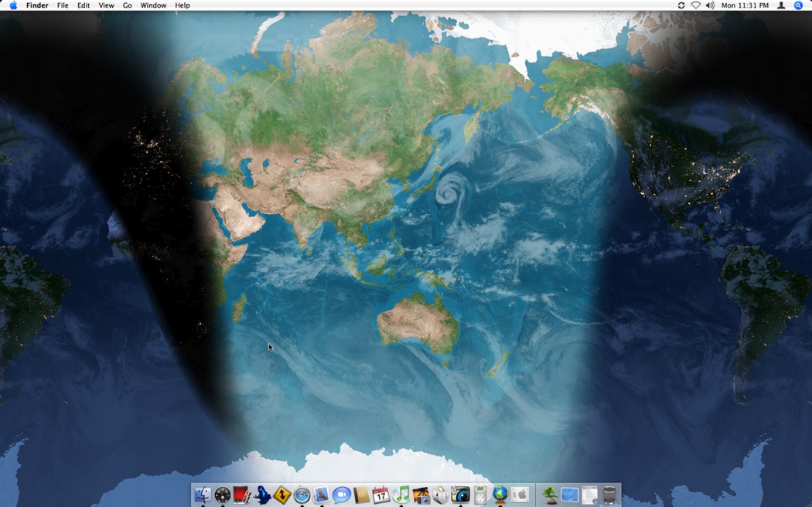The height and width of the screenshot is (507, 812).
Task: Click the Mon 11:31 PM clock
Action: (745, 5)
